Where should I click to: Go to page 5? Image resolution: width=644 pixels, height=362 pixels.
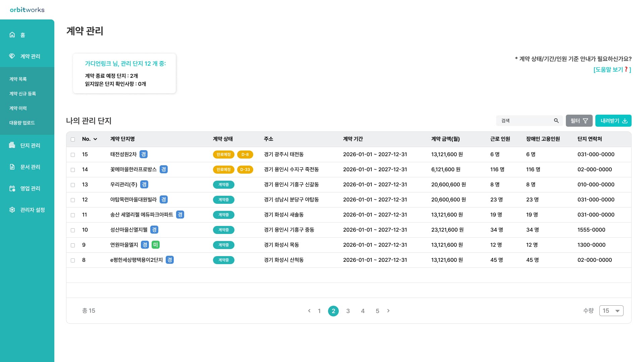[x=377, y=311]
